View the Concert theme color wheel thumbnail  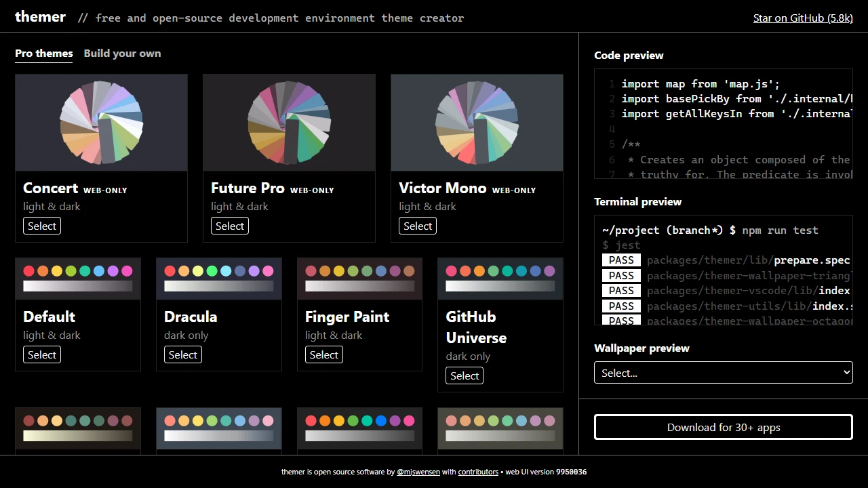click(x=101, y=123)
